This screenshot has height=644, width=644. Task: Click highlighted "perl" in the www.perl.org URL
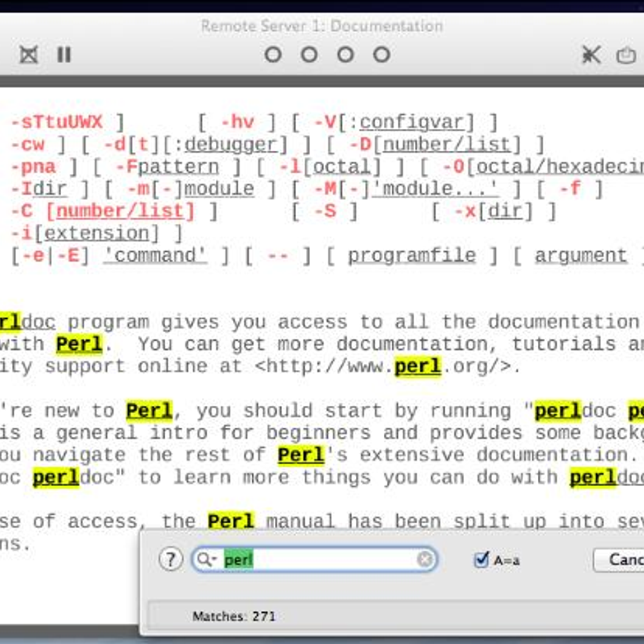point(418,367)
